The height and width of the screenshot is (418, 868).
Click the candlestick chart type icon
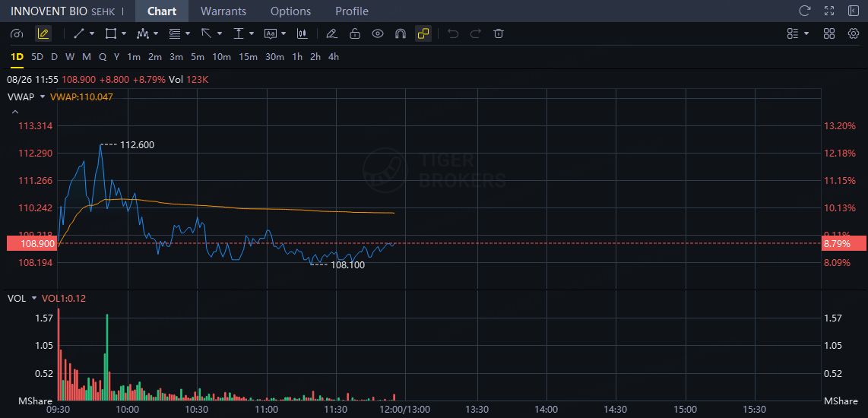(x=303, y=33)
